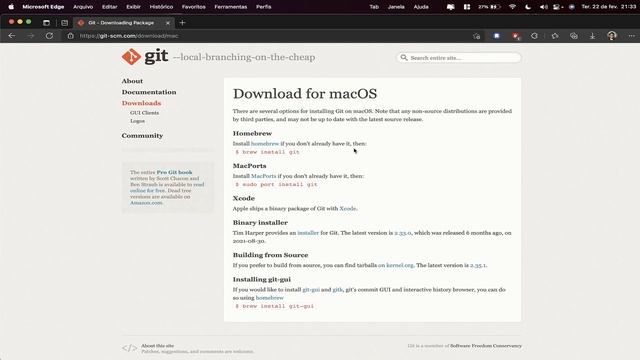640x360 pixels.
Task: Click the sudo port install git command
Action: pos(276,184)
